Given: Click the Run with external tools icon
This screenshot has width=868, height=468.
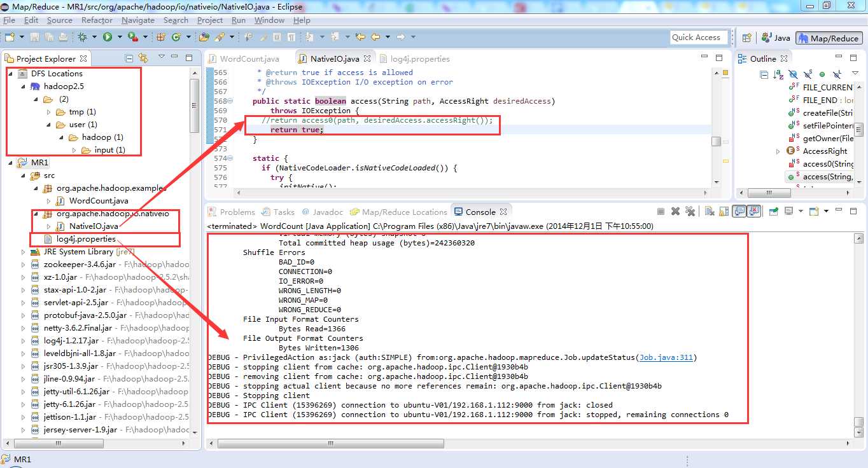Looking at the screenshot, I should click(133, 37).
